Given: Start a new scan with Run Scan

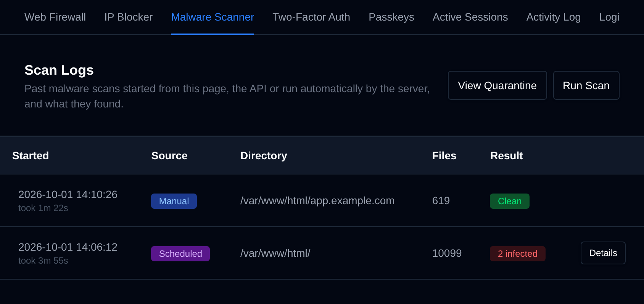Looking at the screenshot, I should 586,85.
